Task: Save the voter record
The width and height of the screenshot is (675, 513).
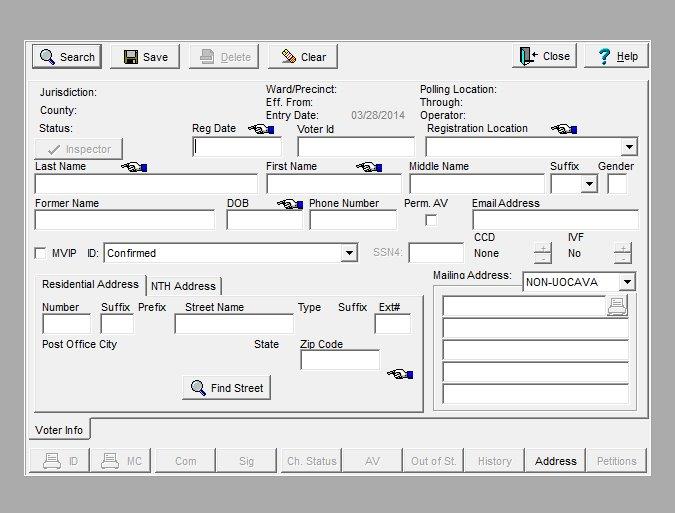Action: pos(145,56)
